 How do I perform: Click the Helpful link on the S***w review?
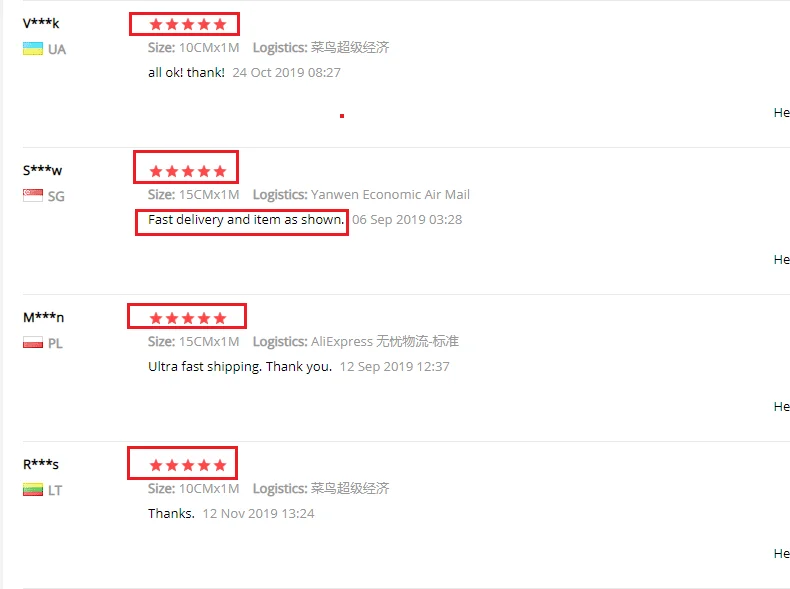click(x=781, y=259)
